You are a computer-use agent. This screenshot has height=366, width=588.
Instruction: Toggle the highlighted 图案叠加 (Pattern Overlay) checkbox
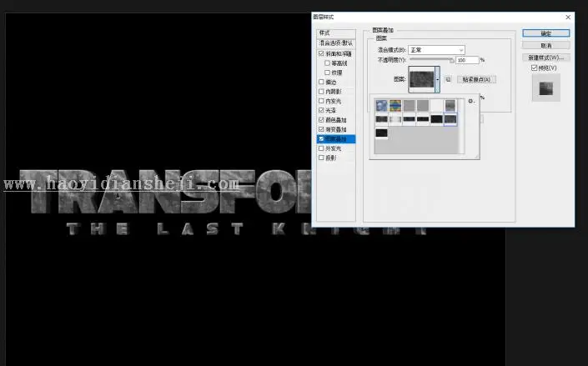(321, 138)
